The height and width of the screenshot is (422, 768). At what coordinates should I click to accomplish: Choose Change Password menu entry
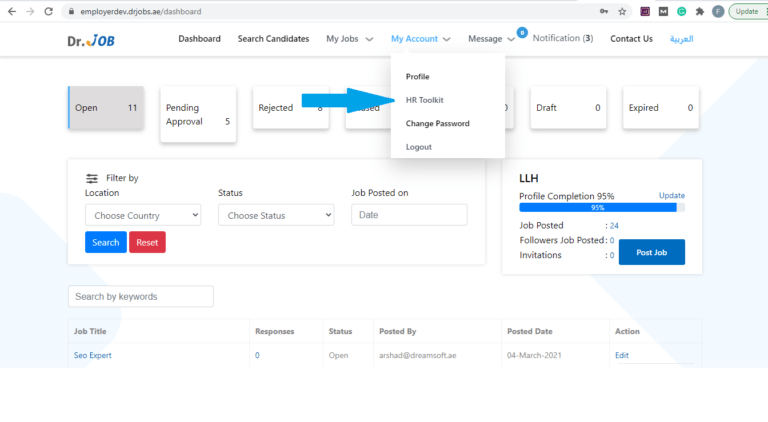(437, 123)
